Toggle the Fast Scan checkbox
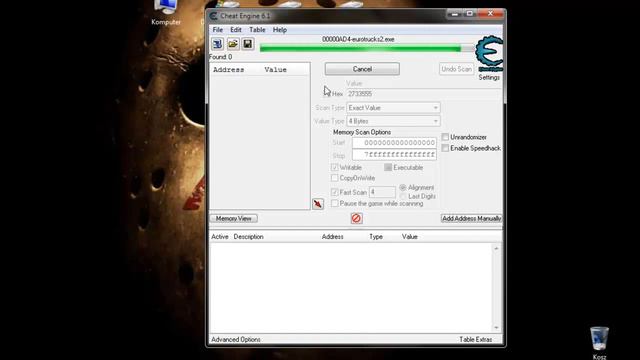The height and width of the screenshot is (360, 640). [335, 192]
